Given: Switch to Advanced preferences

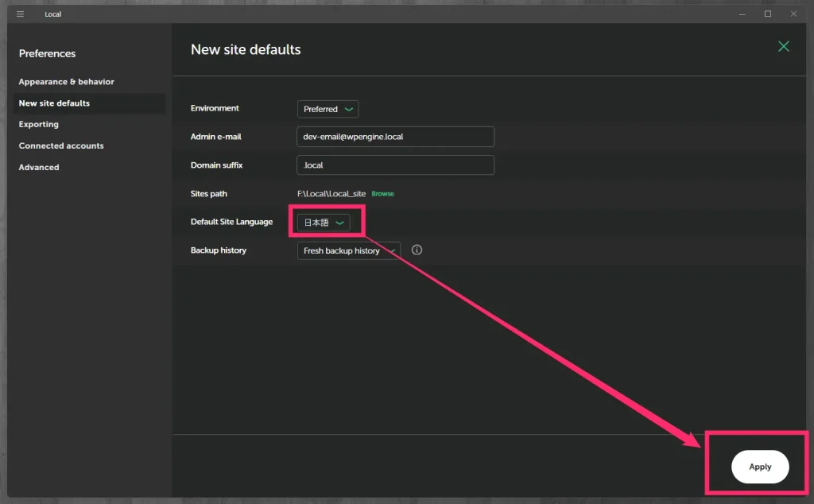Looking at the screenshot, I should point(39,167).
